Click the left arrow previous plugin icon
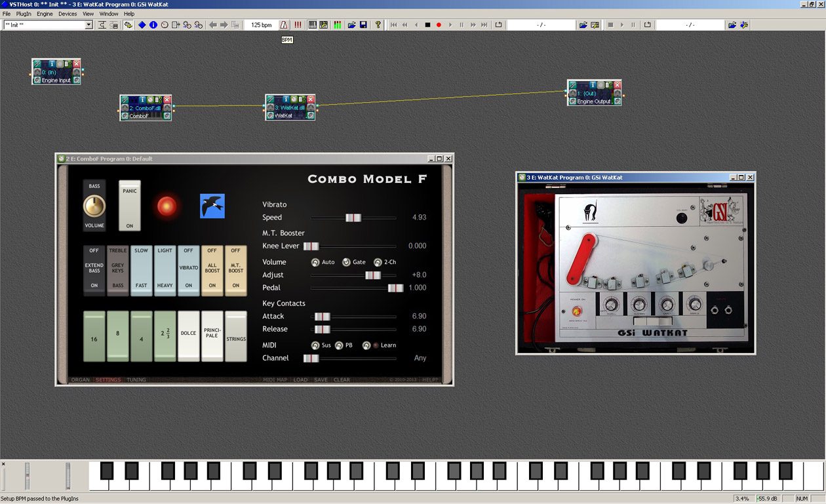 213,25
